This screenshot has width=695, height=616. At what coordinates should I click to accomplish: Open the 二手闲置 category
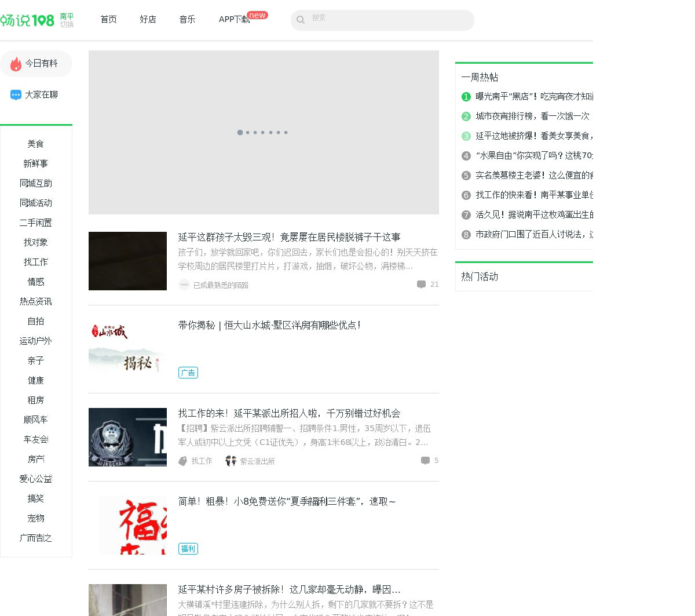[36, 223]
